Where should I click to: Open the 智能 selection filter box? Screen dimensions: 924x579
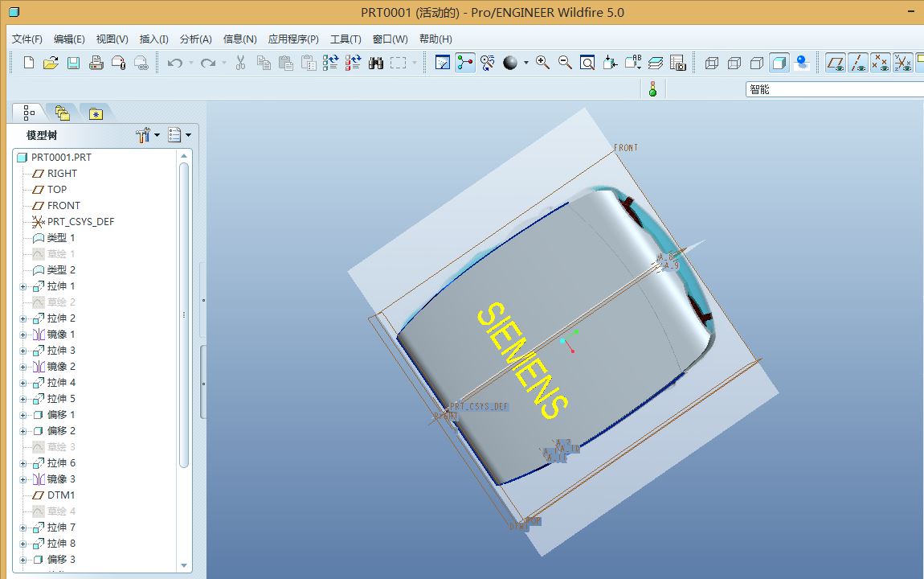pos(835,89)
